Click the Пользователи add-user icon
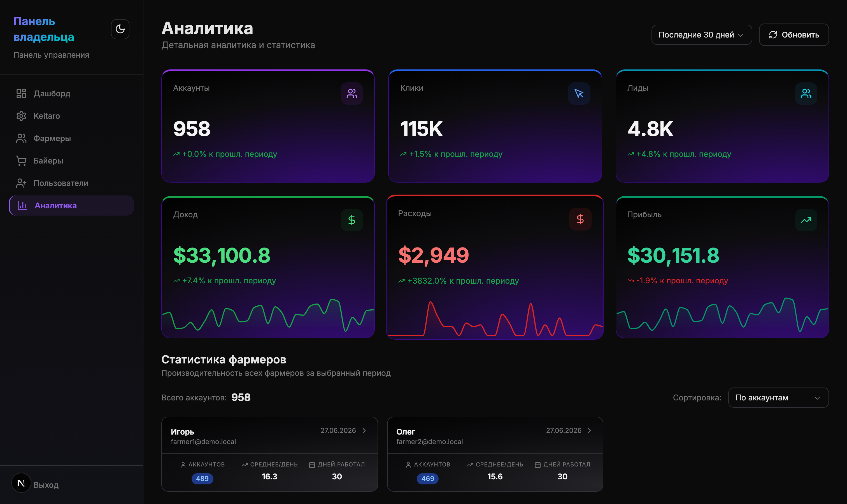Image resolution: width=847 pixels, height=504 pixels. point(21,183)
